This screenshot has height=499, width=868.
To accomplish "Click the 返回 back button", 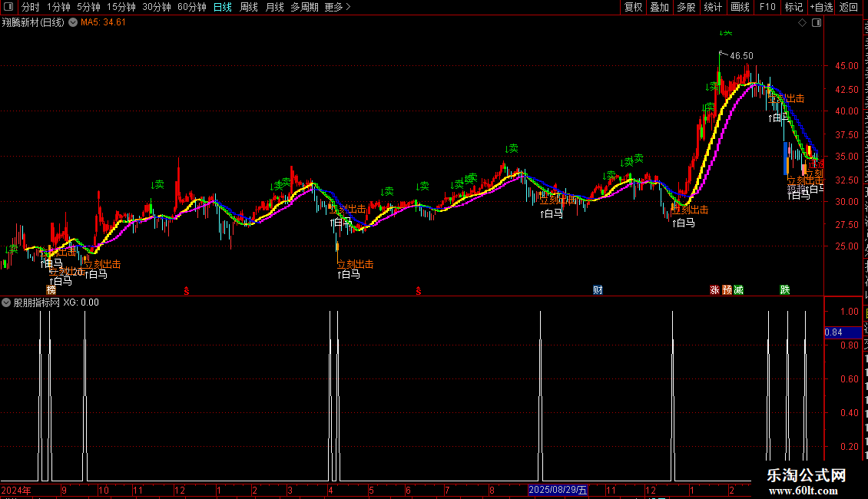I will click(x=848, y=7).
